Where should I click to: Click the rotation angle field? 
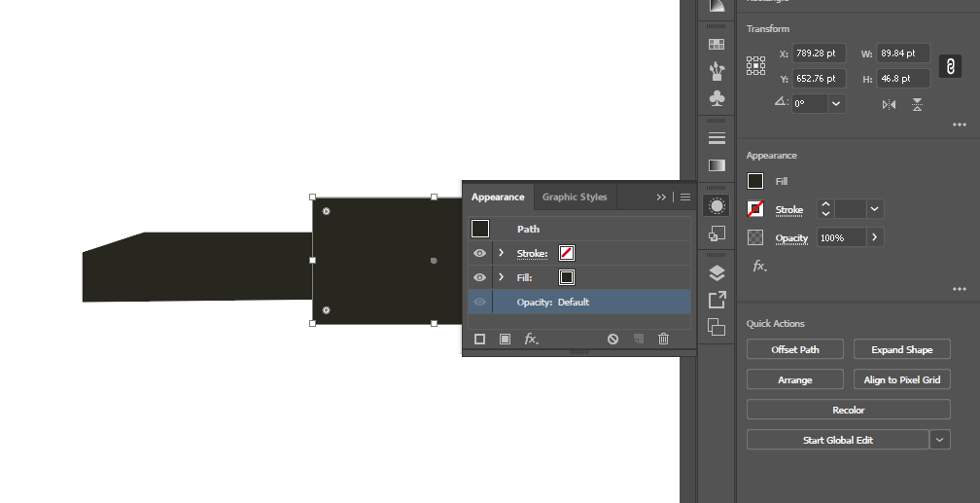click(810, 104)
